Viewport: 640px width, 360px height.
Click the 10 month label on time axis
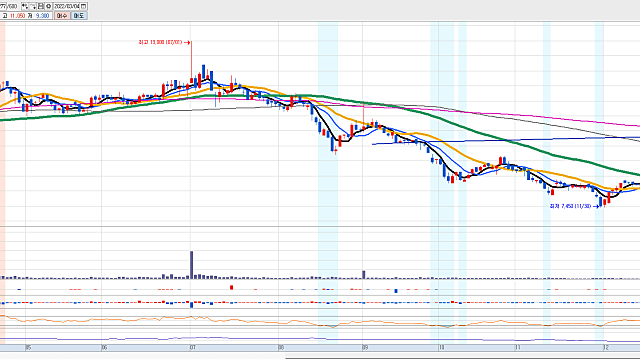tap(441, 348)
